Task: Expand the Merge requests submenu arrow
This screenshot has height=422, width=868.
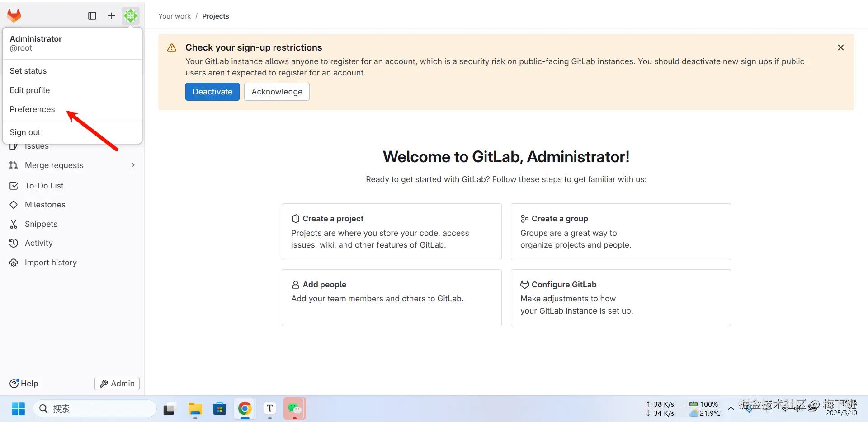Action: tap(133, 165)
